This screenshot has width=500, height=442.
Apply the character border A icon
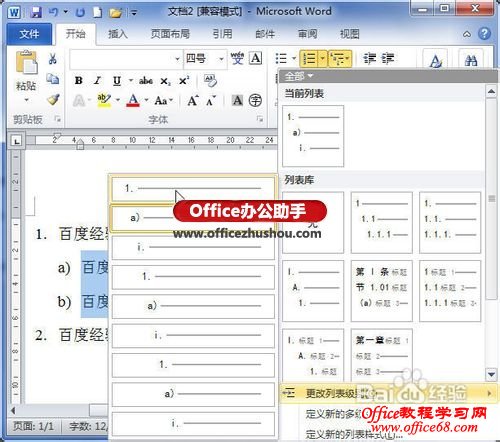(256, 58)
